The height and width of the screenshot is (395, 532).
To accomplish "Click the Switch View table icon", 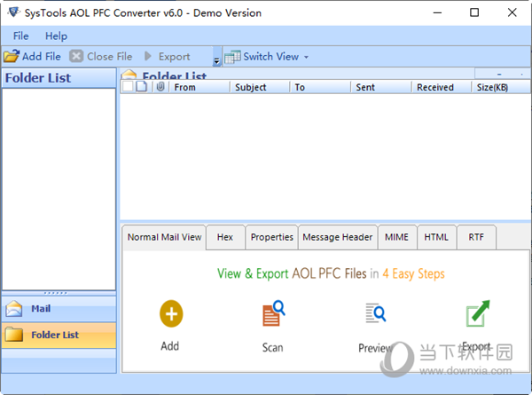I will tap(232, 57).
